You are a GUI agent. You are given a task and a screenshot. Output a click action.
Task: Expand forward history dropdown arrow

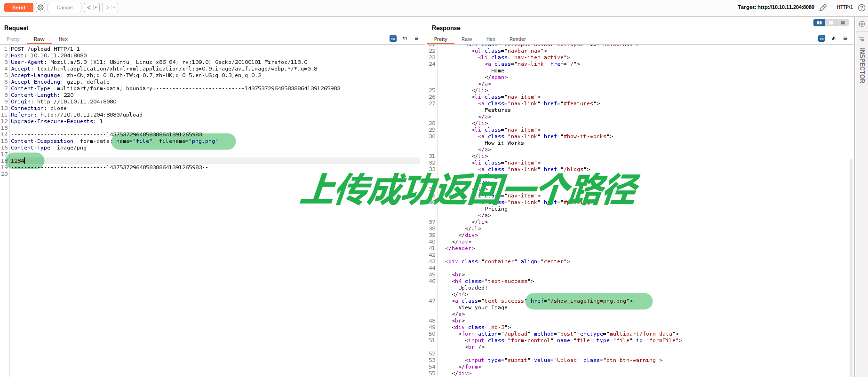coord(114,8)
